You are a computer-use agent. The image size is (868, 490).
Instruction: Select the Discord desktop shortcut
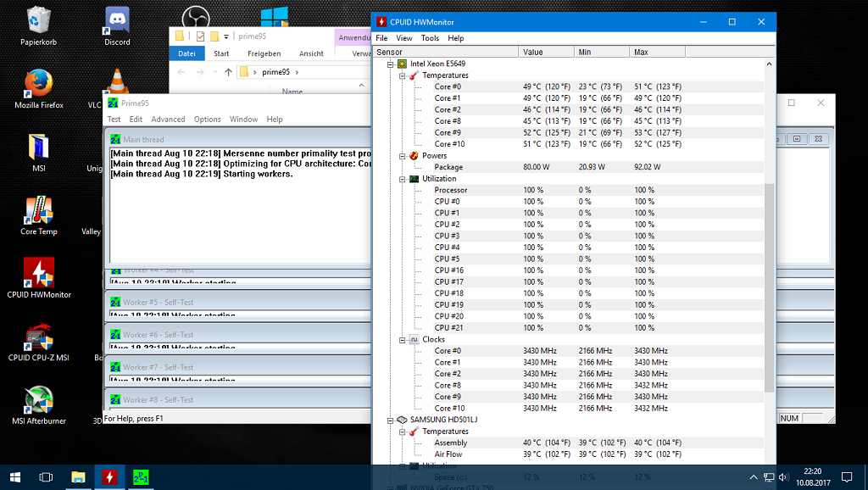pos(117,25)
